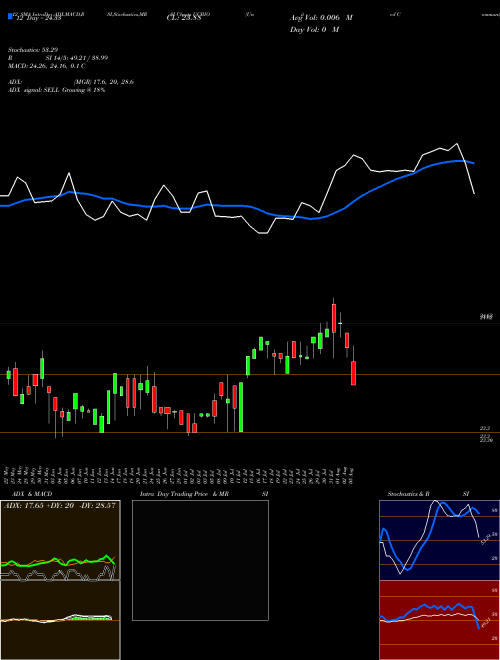Select the 12 Day SMA value text
This screenshot has width=500, height=660.
click(x=37, y=18)
